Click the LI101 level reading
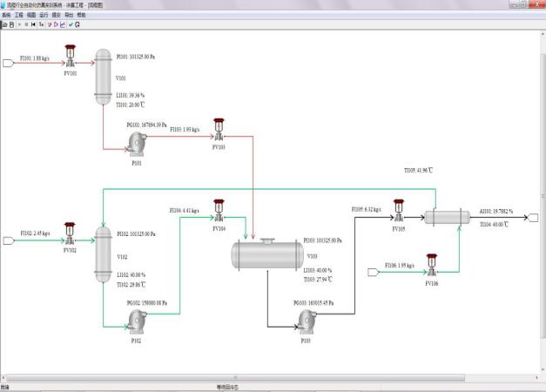The width and height of the screenshot is (546, 392). pos(131,95)
